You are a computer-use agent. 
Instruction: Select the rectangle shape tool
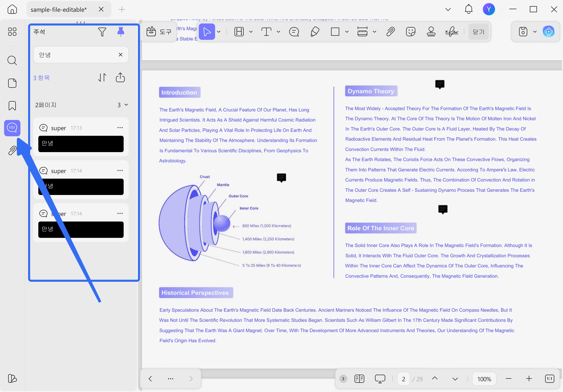click(335, 32)
